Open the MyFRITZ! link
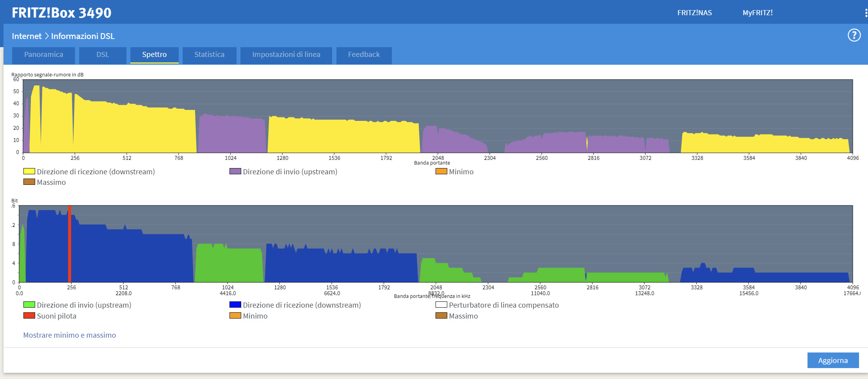 pyautogui.click(x=757, y=13)
